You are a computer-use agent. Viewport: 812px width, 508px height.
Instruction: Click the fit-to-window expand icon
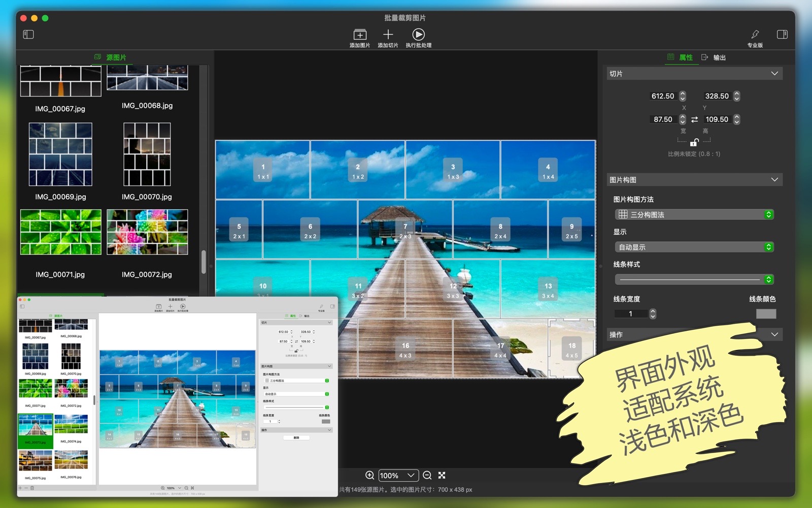(442, 475)
